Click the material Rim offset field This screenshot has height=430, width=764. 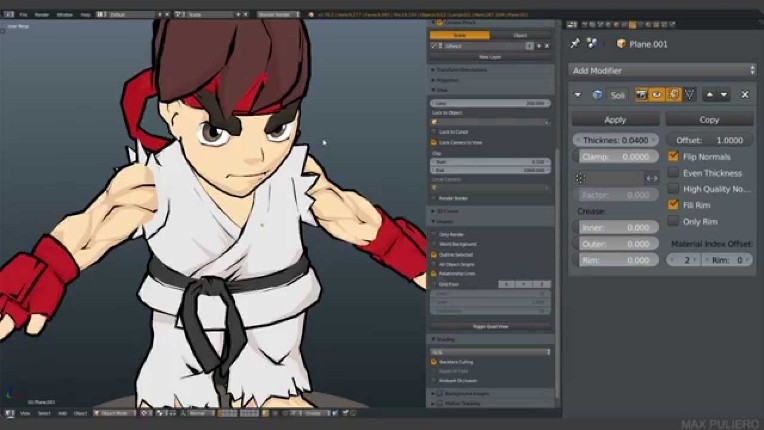point(727,260)
